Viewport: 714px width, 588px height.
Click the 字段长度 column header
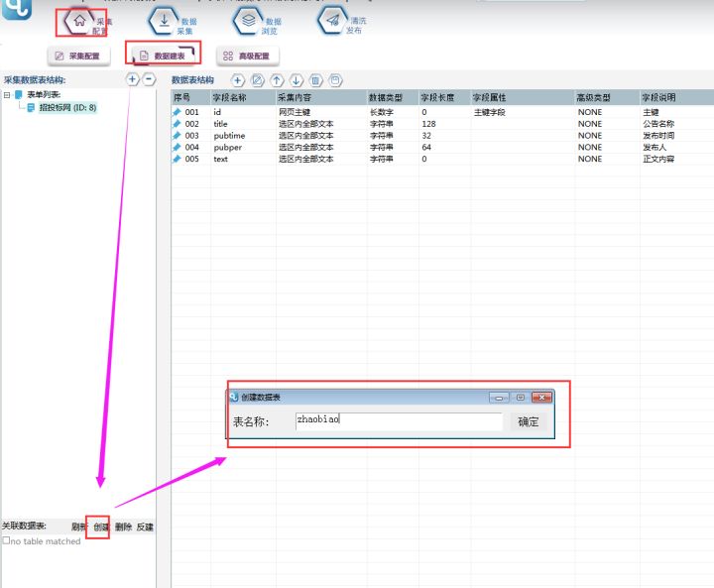[x=445, y=97]
